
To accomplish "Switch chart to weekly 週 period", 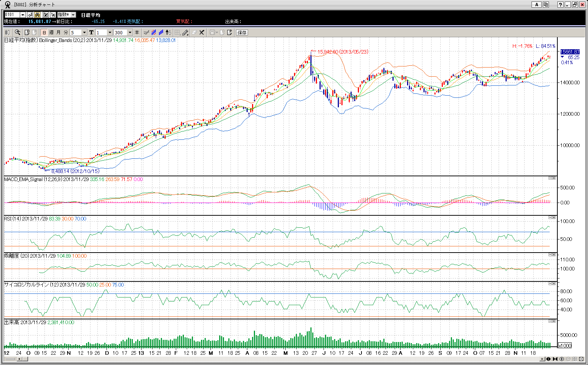I will (51, 32).
